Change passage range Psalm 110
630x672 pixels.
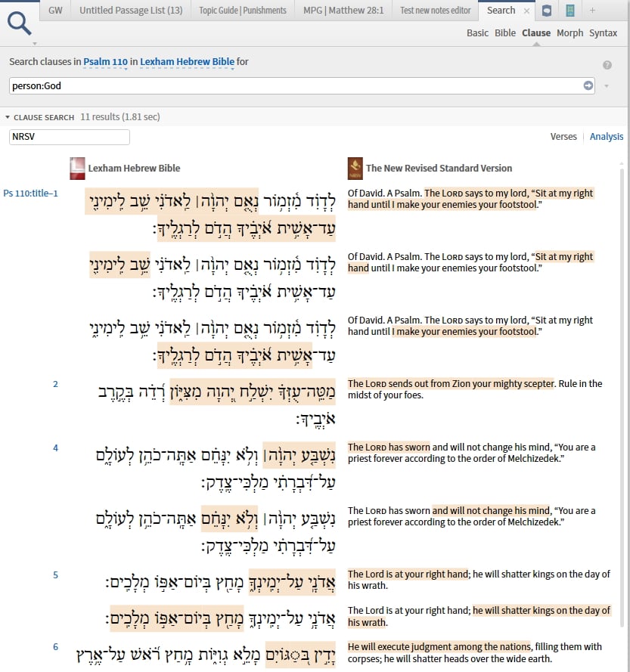click(x=105, y=62)
